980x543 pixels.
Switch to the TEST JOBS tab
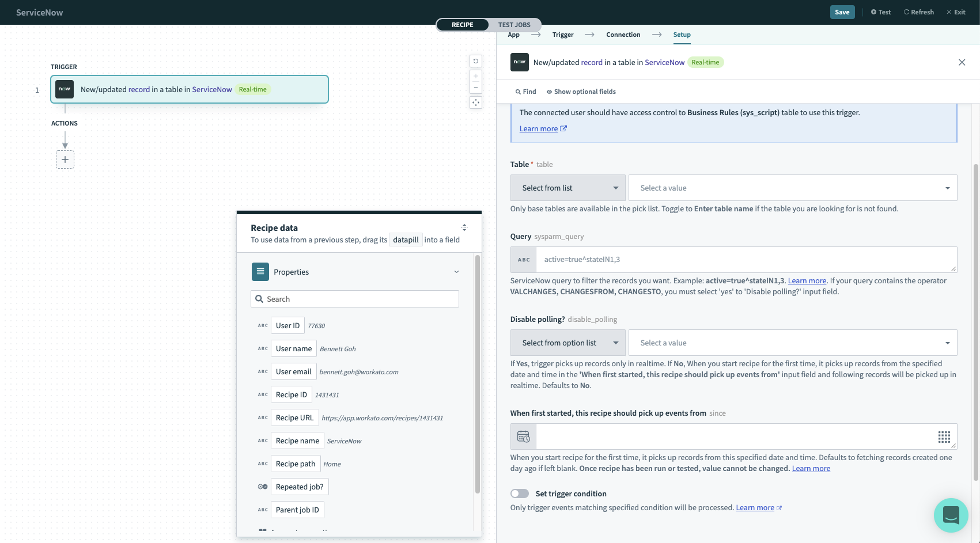click(514, 25)
